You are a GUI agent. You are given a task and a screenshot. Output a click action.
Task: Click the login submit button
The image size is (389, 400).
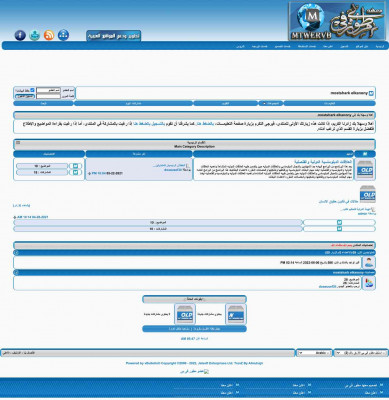25,96
